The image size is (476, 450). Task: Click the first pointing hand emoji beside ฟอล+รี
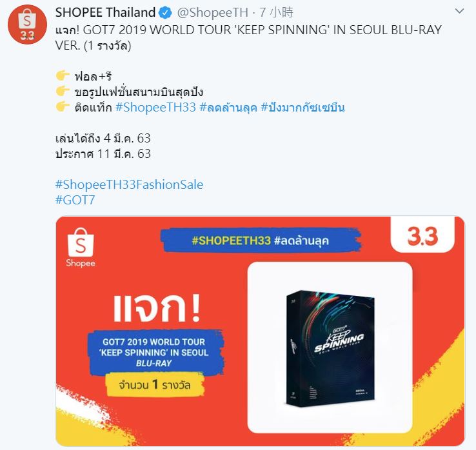point(63,75)
